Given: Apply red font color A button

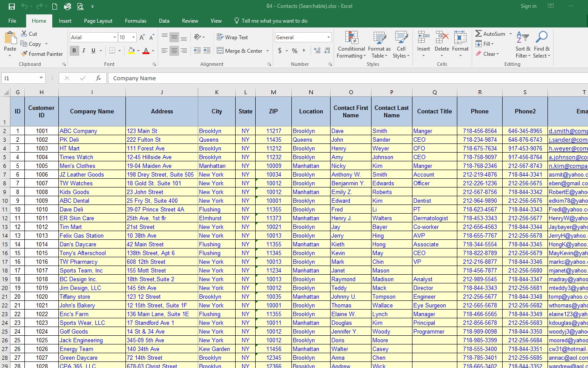Looking at the screenshot, I should tap(146, 51).
